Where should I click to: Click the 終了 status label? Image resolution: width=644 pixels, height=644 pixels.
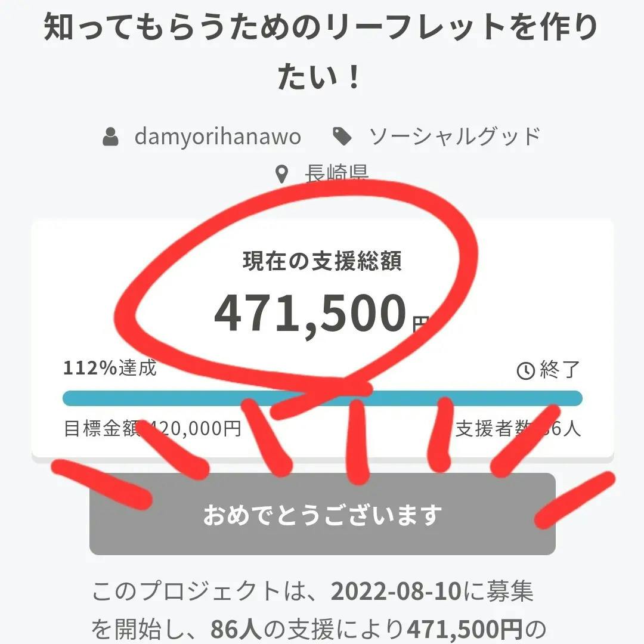(x=560, y=370)
